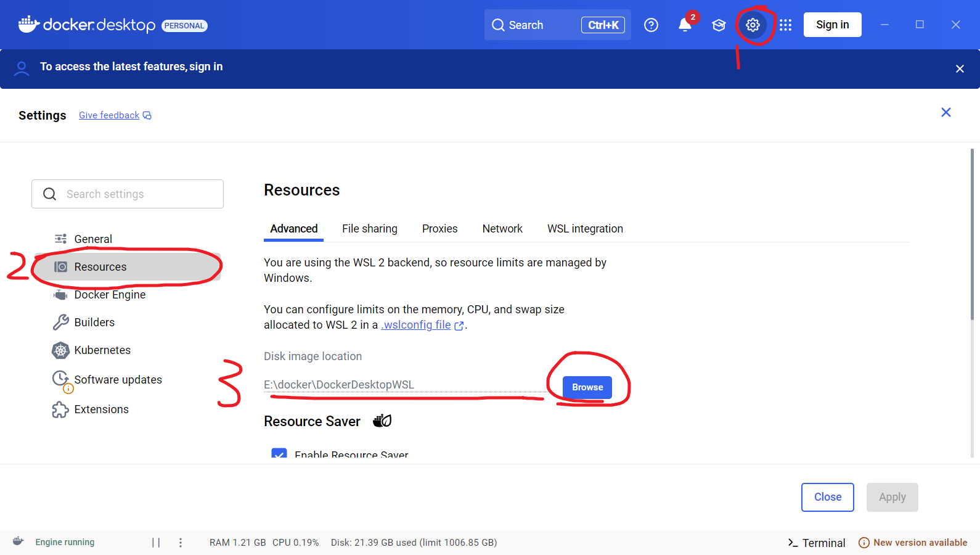The height and width of the screenshot is (555, 980).
Task: Click the Ctrl+K shortcut badge
Action: [x=603, y=25]
